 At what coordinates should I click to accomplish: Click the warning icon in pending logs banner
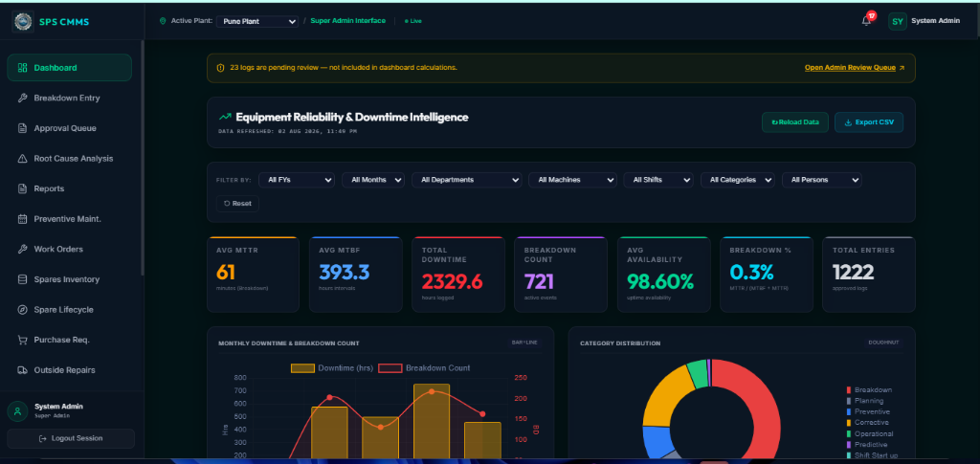coord(220,67)
